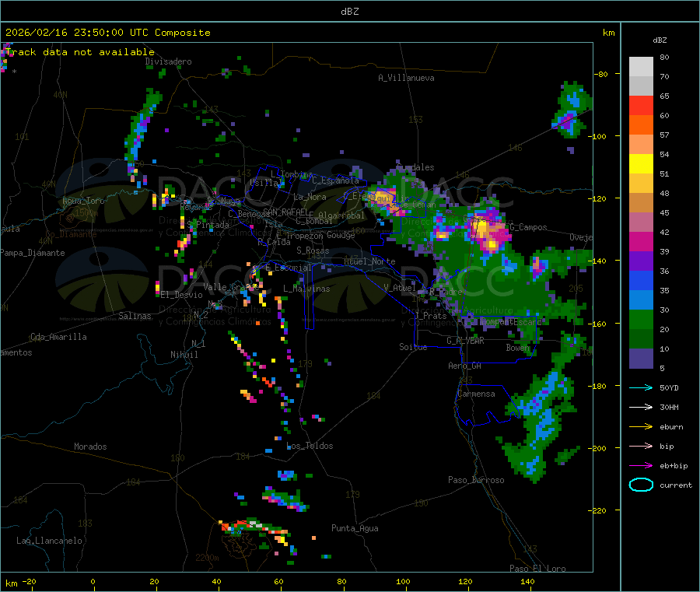Viewport: 700px width, 592px height.
Task: Click the 'Los_Toldos' map label
Action: tap(310, 446)
